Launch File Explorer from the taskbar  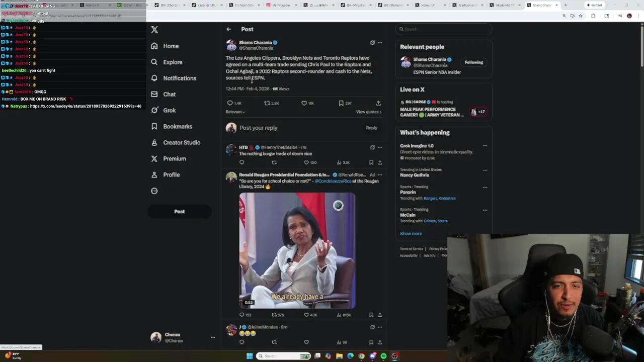pos(339,356)
